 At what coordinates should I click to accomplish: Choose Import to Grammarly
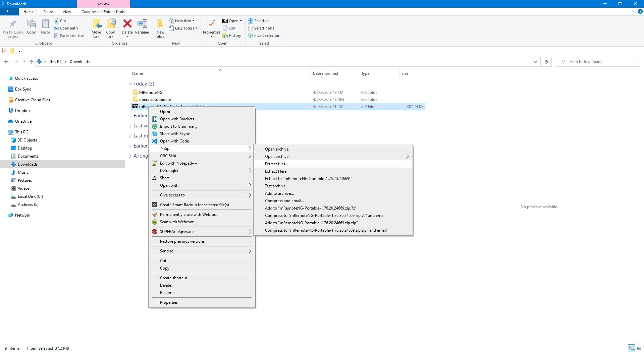tap(179, 126)
